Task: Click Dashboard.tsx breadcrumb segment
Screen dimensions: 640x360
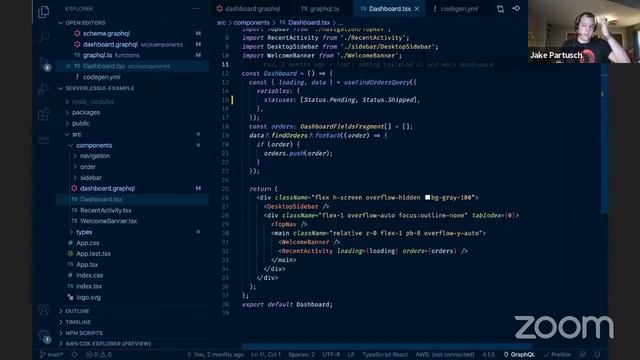Action: point(309,22)
